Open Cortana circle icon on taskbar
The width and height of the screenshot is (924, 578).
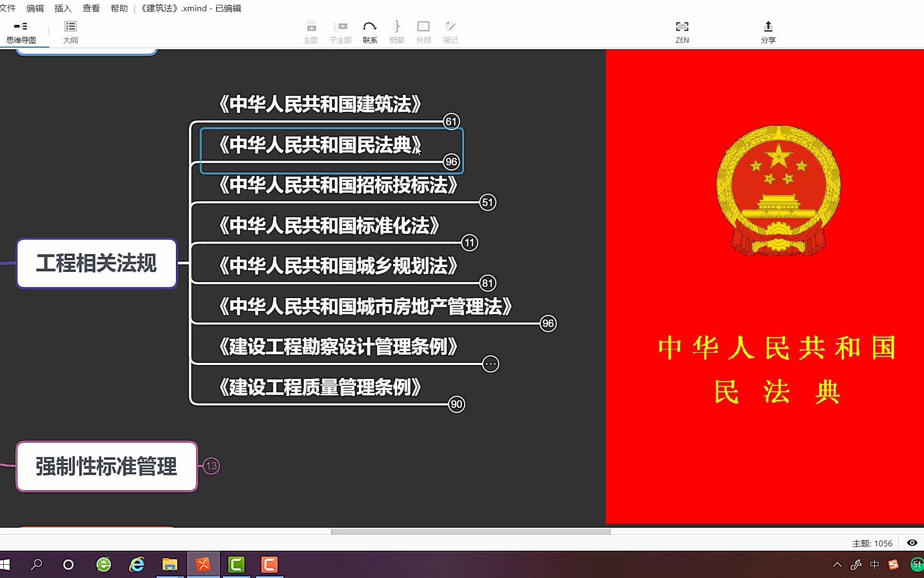tap(68, 565)
